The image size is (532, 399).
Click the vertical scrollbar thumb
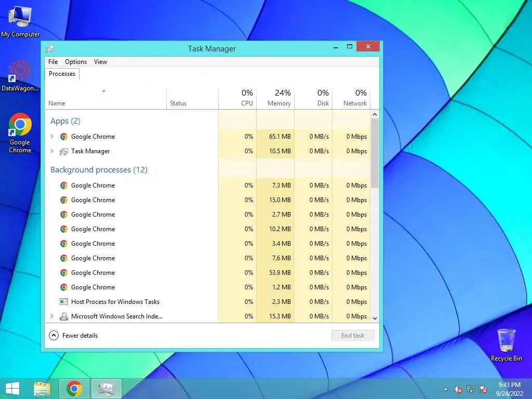tap(375, 153)
